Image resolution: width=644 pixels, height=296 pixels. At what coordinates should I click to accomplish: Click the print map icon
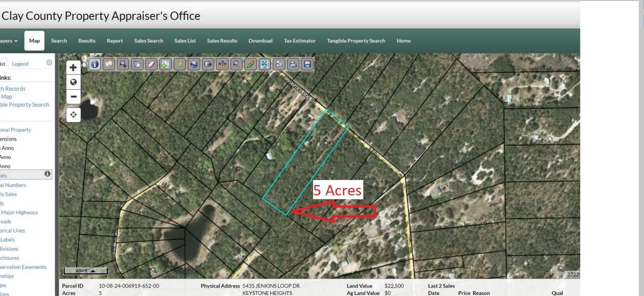click(293, 64)
